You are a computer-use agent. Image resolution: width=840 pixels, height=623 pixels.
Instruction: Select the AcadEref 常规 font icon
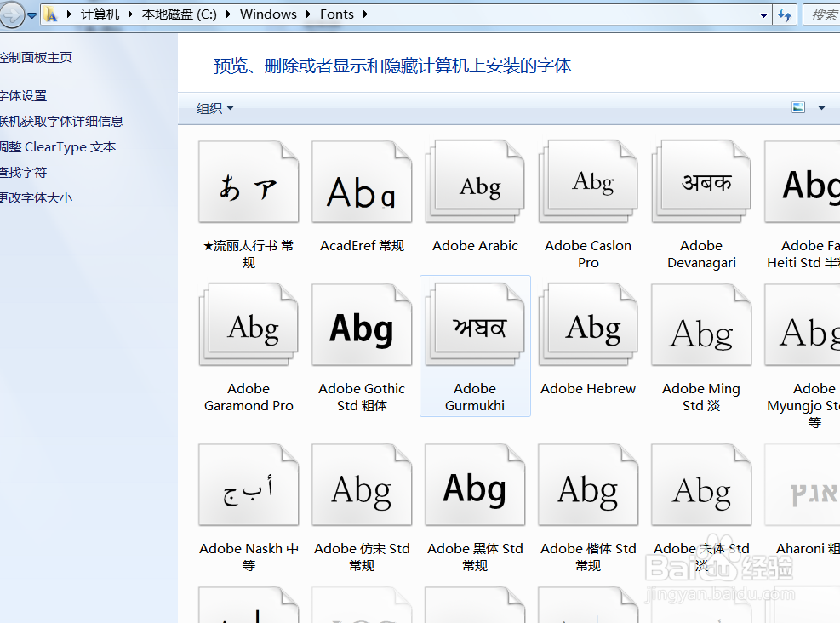tap(362, 182)
